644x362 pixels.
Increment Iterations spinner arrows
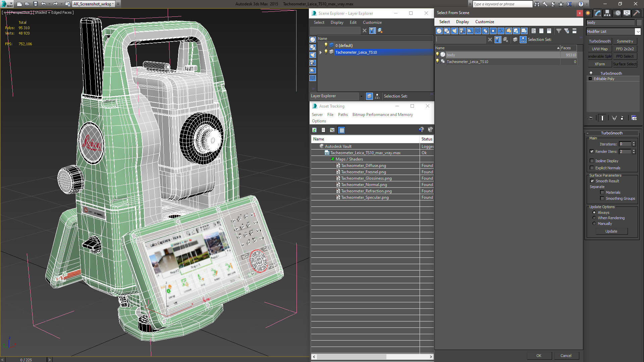click(634, 144)
